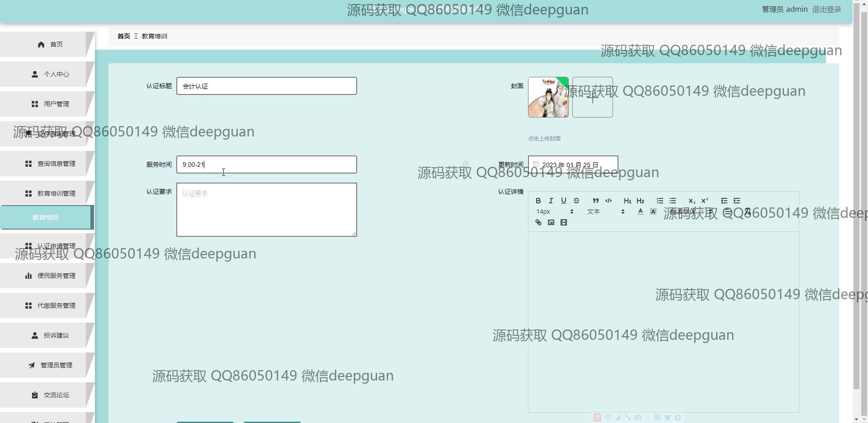Insert an image in the editor
This screenshot has height=423, width=868.
[551, 222]
